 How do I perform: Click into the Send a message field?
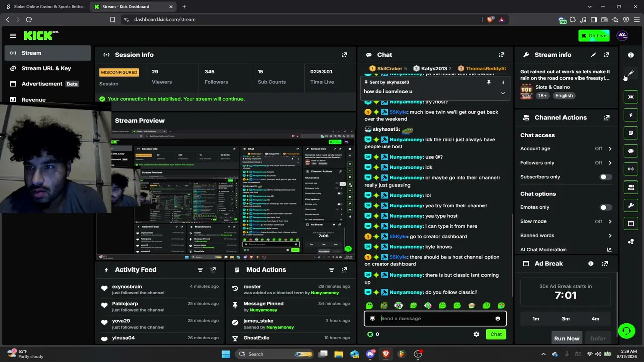[435, 318]
